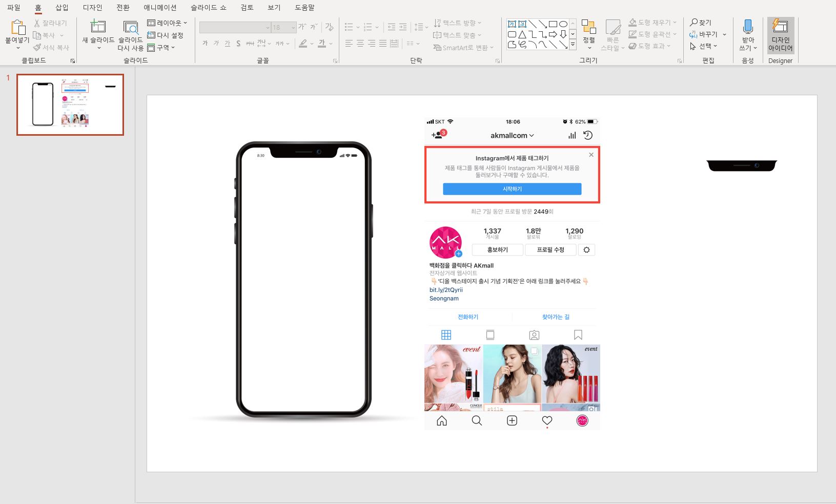Open the 슬라이드 쇼 tab
Image resolution: width=836 pixels, height=504 pixels.
pyautogui.click(x=209, y=8)
